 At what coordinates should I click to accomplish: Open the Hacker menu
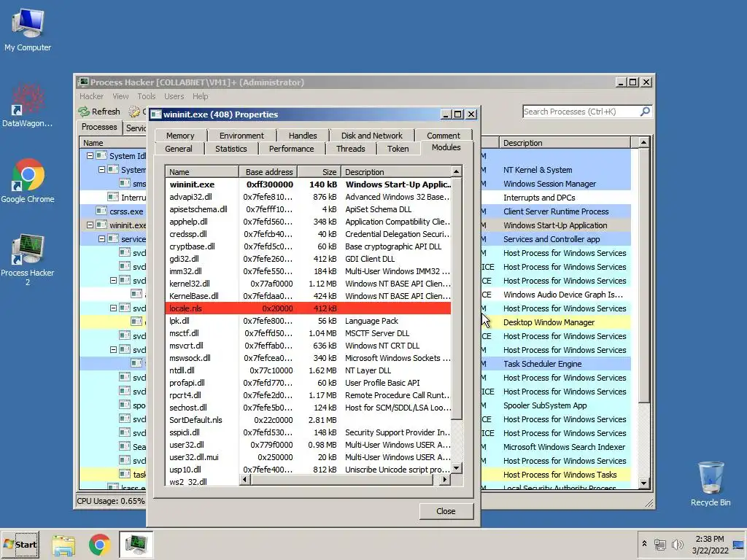pyautogui.click(x=91, y=96)
